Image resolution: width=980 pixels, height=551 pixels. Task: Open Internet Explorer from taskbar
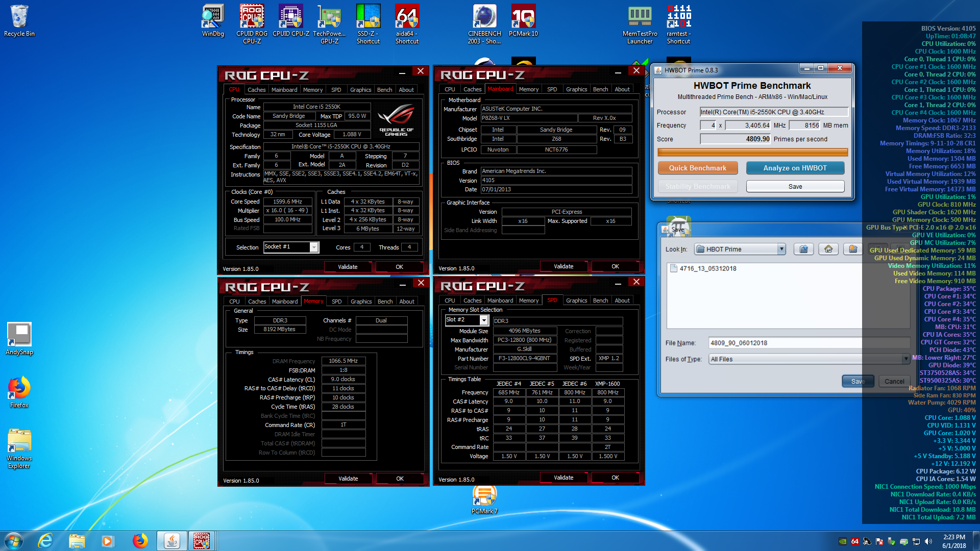46,541
